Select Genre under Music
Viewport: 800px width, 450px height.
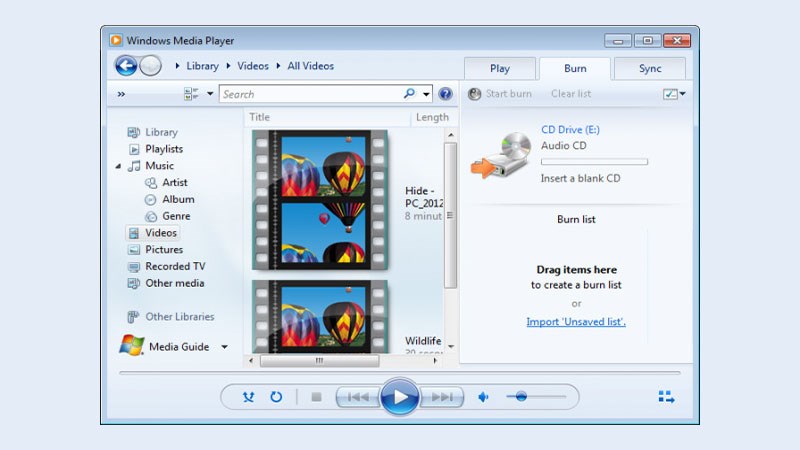tap(176, 216)
